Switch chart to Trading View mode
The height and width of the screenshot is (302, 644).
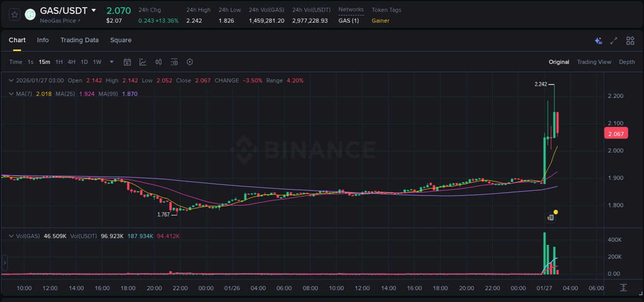tap(594, 62)
